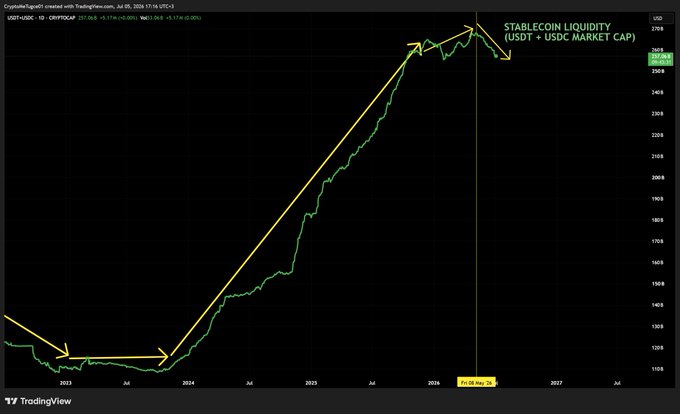Click the 110B price axis label
Image resolution: width=680 pixels, height=414 pixels.
click(657, 369)
